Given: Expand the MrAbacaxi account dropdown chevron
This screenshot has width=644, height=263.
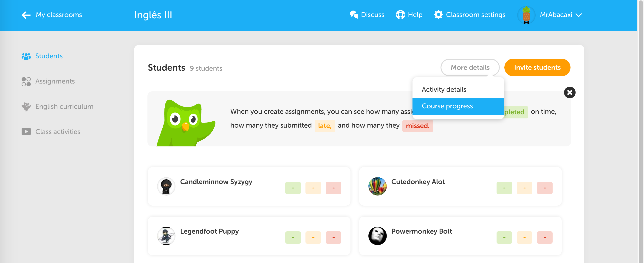Looking at the screenshot, I should (579, 15).
